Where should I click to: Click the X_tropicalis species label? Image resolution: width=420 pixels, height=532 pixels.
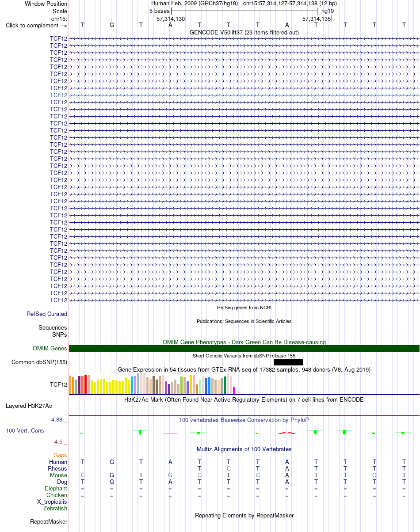click(52, 502)
